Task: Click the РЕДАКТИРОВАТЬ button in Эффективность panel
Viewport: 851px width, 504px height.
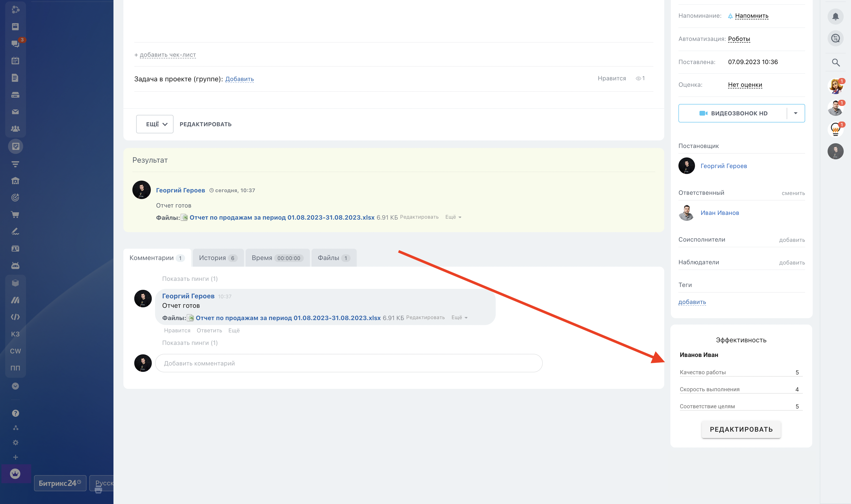Action: [x=741, y=429]
